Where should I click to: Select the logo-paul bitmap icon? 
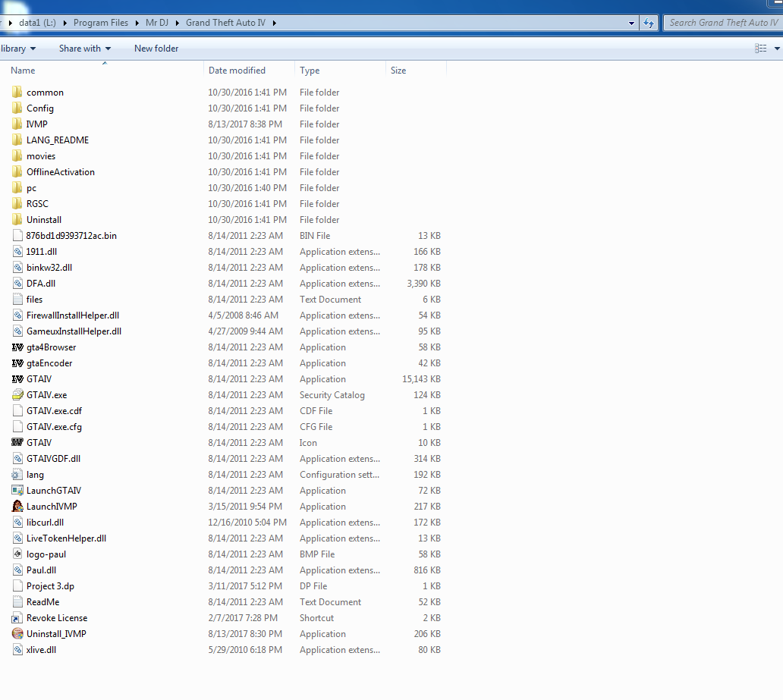[x=17, y=554]
